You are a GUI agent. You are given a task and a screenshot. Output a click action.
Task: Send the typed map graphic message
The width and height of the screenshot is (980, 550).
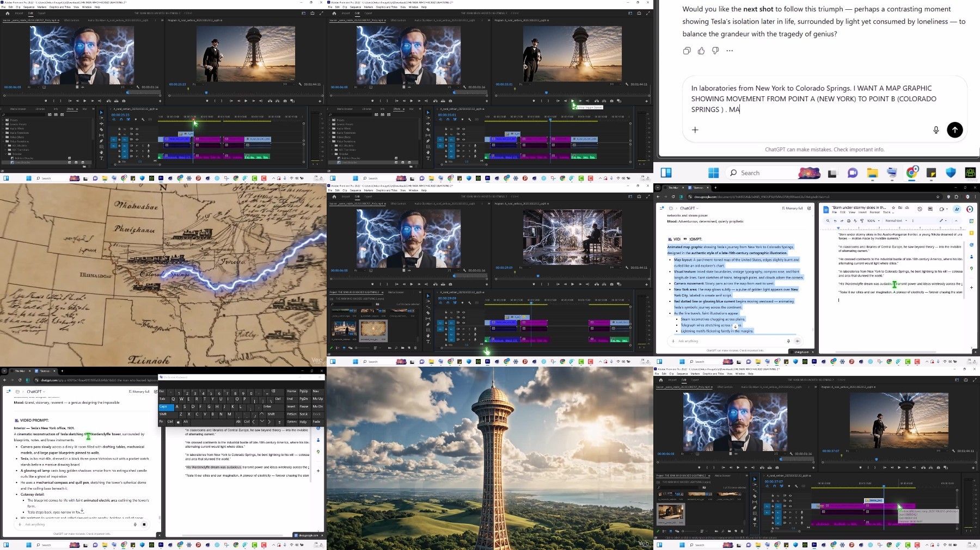[954, 129]
